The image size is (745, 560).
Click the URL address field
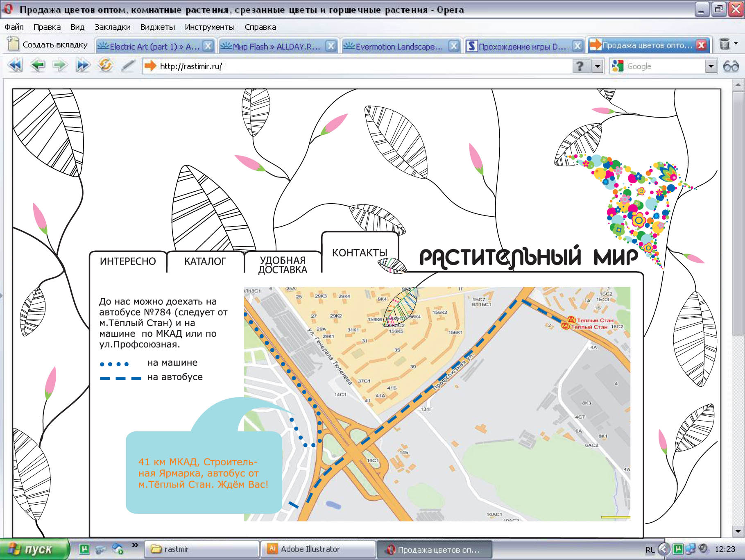[x=360, y=66]
